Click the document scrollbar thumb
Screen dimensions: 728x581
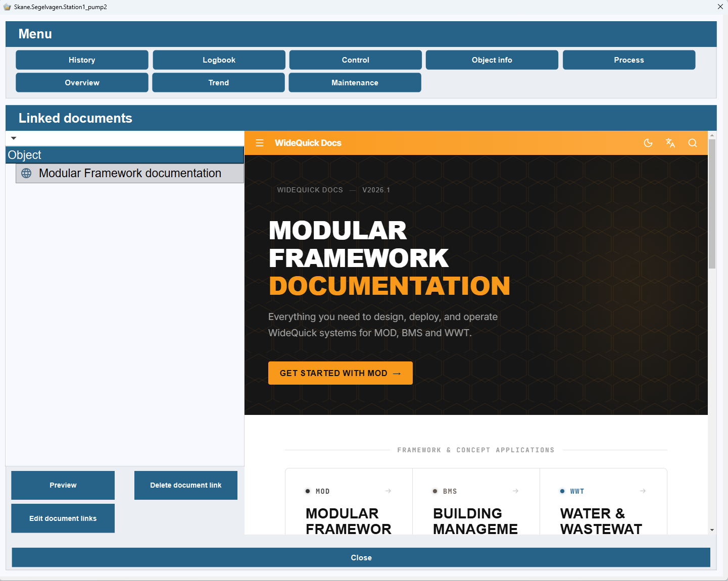coord(712,203)
